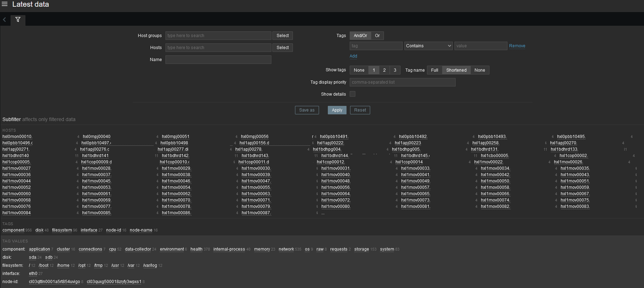Click the tag value input field
The height and width of the screenshot is (288, 644).
[x=481, y=46]
